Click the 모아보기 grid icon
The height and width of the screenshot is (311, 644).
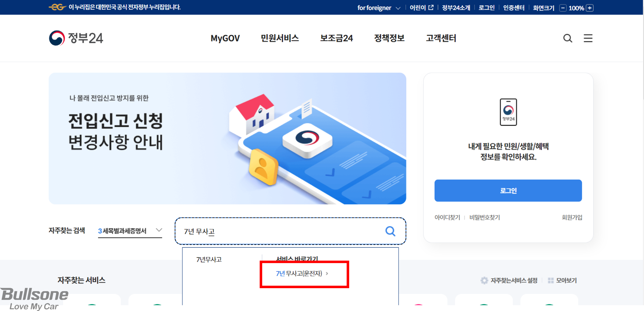551,281
